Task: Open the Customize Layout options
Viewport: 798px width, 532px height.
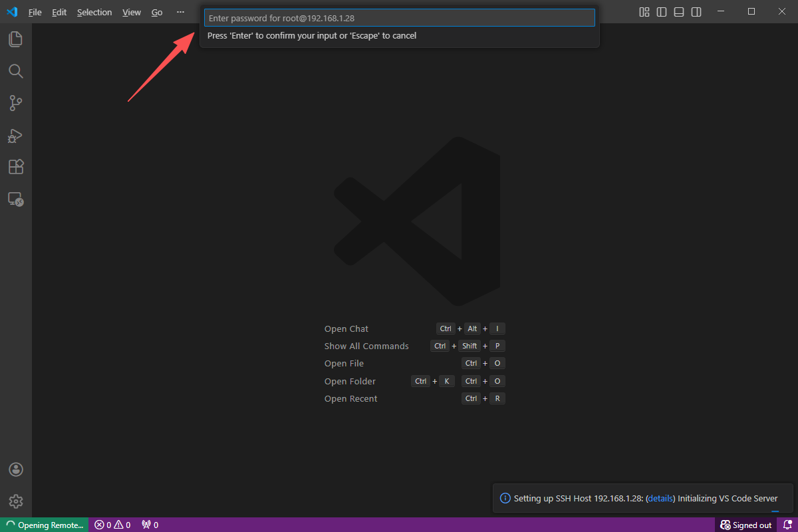Action: [644, 12]
